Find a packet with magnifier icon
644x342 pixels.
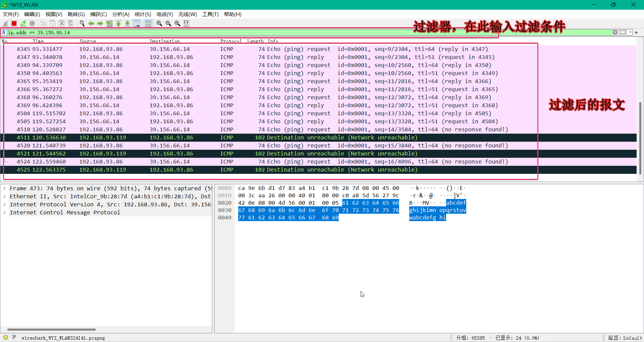[x=82, y=23]
